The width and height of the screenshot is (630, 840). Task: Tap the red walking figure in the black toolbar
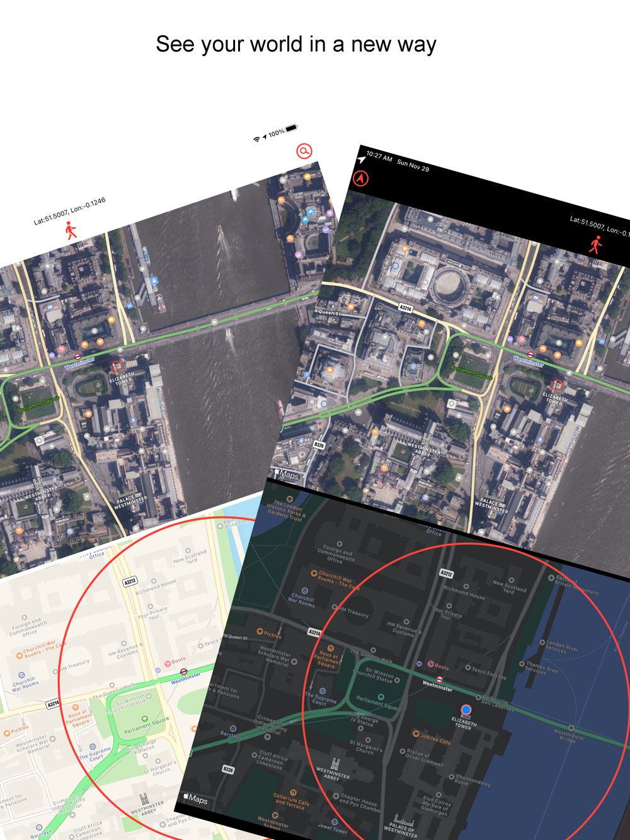[x=595, y=245]
